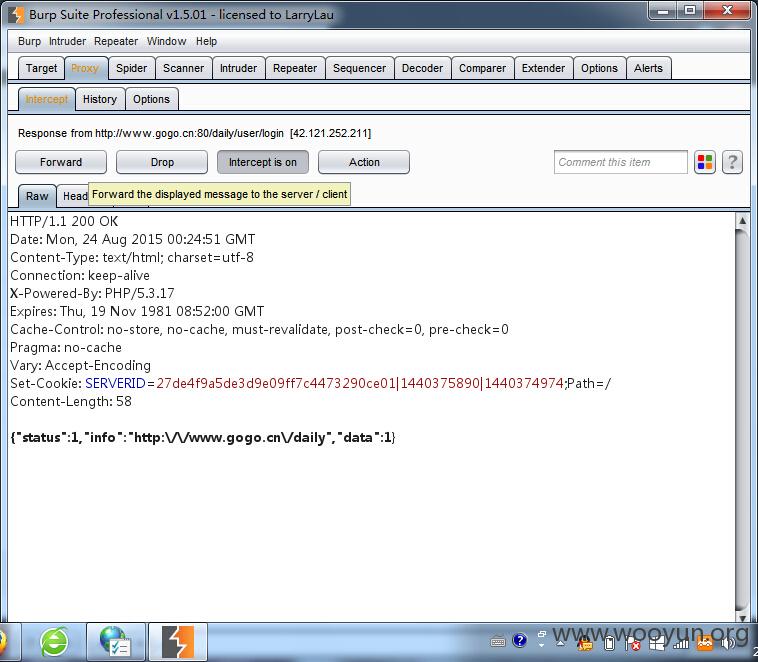Switch to the Decoder tab
The width and height of the screenshot is (758, 662).
tap(422, 68)
